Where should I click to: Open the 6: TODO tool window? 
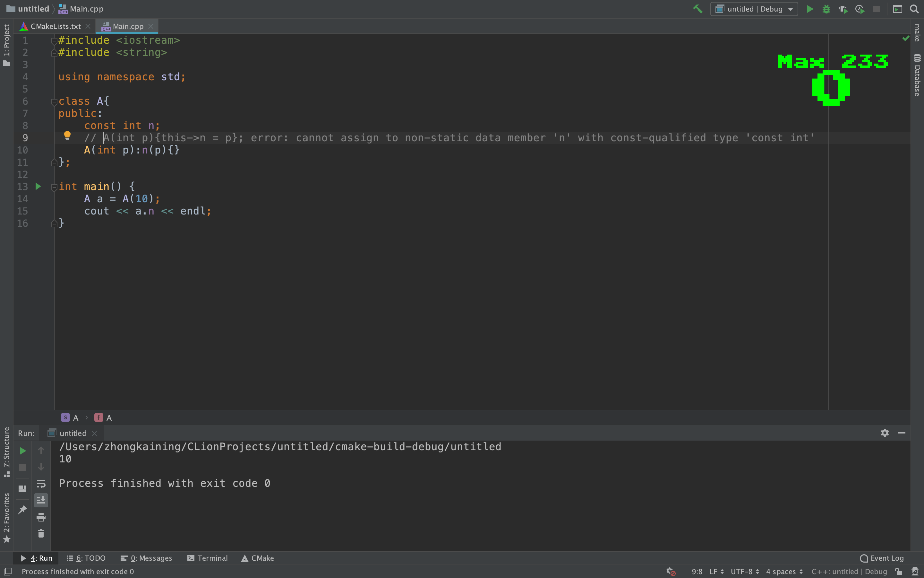[86, 558]
